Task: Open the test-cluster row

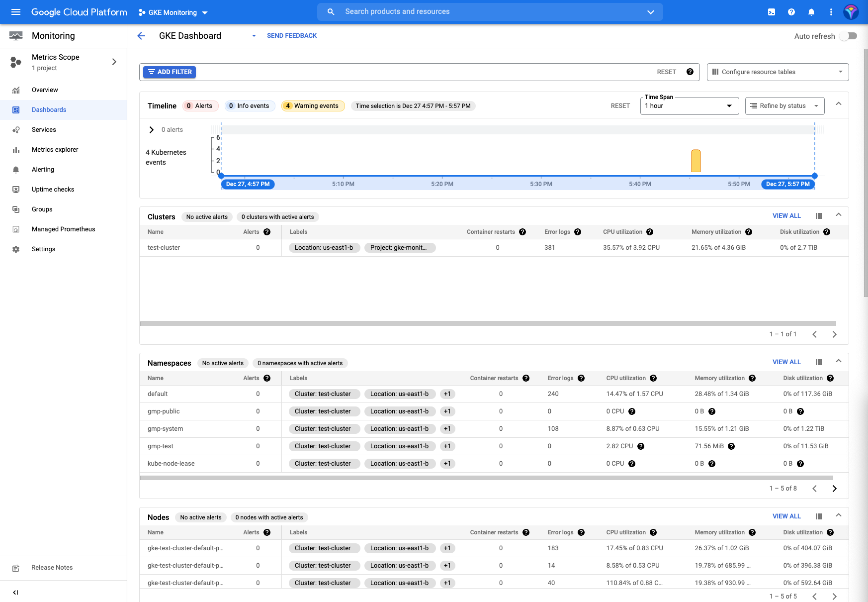Action: click(x=494, y=248)
